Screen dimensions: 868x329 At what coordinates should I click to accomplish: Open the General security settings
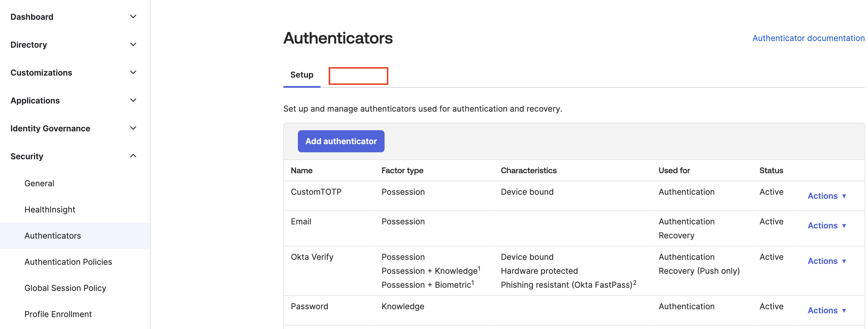(39, 183)
